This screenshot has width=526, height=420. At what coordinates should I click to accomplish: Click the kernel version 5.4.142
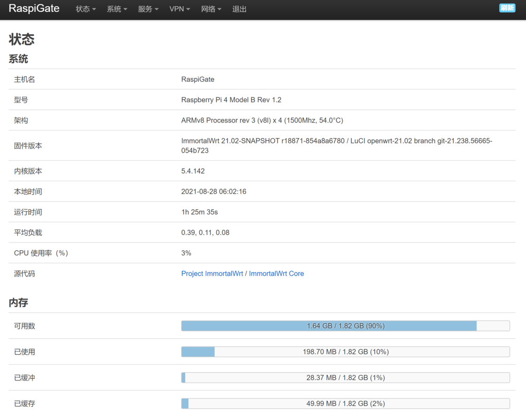[x=193, y=171]
